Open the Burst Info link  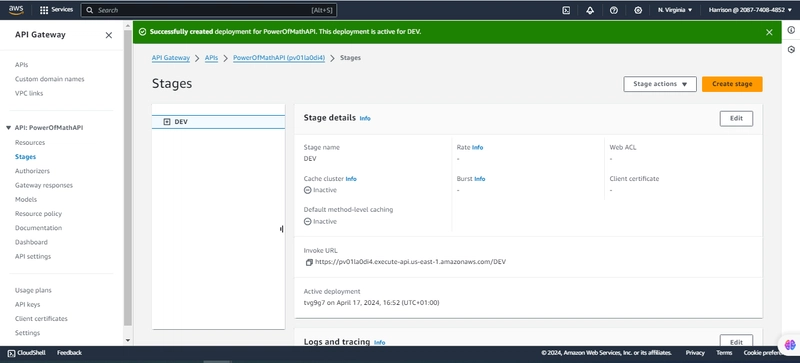tap(480, 179)
